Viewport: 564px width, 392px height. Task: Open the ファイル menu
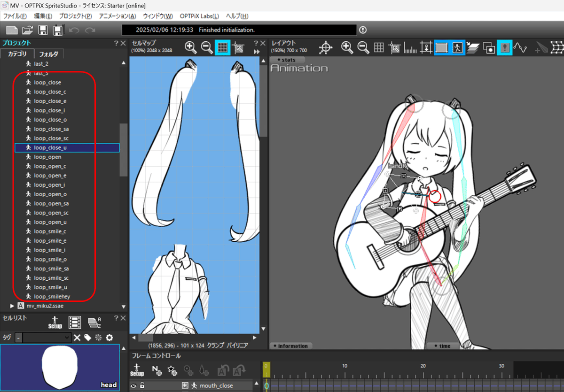coord(15,16)
